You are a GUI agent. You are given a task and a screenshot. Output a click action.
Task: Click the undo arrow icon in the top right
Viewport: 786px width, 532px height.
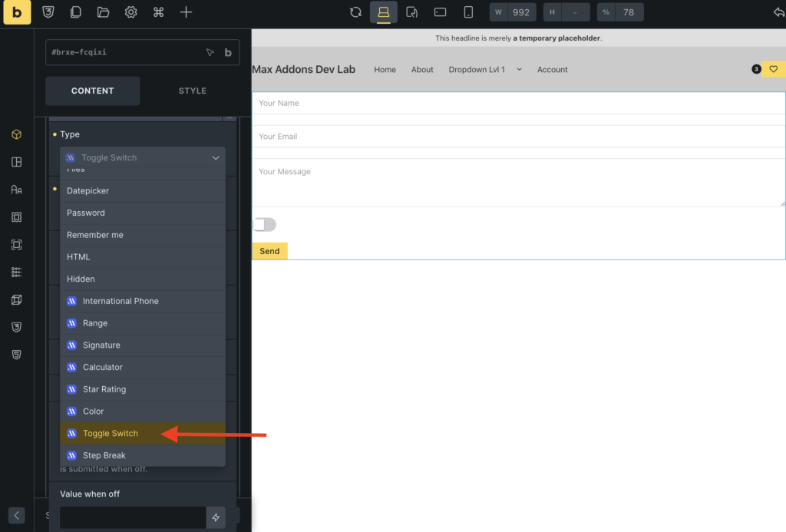pyautogui.click(x=779, y=12)
